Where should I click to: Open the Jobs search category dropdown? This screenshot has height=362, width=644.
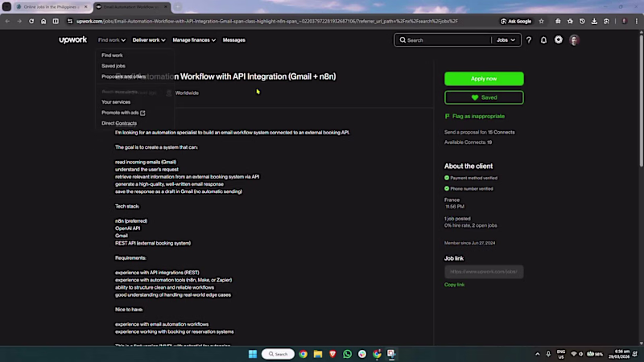506,40
